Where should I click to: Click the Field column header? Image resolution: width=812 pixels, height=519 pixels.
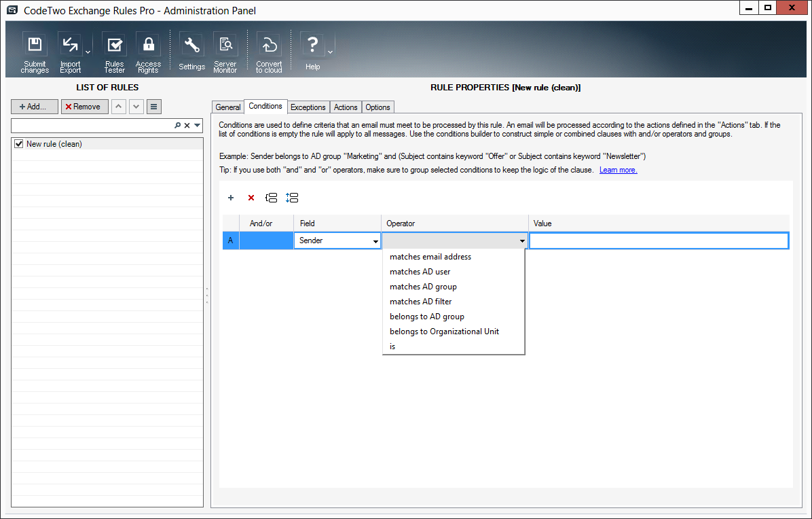(x=337, y=223)
